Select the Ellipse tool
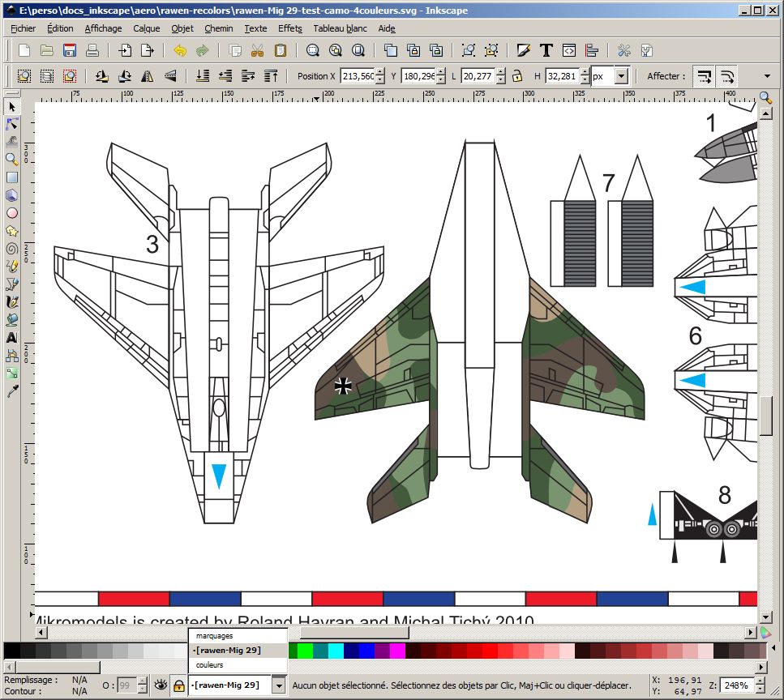The height and width of the screenshot is (700, 784). pos(12,213)
